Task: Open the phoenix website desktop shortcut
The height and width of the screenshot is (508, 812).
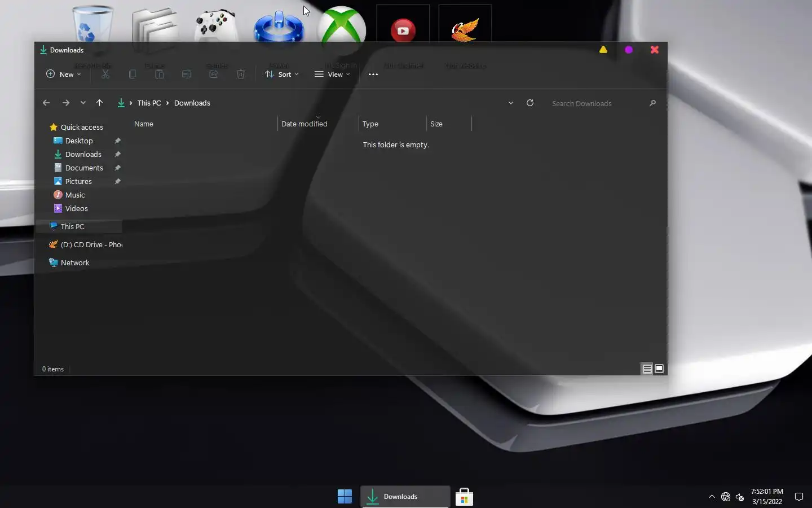Action: [465, 24]
